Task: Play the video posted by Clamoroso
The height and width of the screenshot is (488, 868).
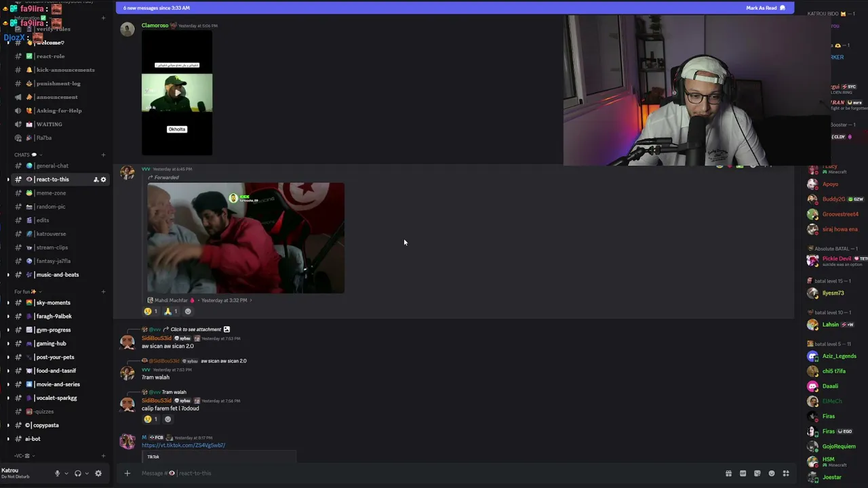Action: point(177,93)
